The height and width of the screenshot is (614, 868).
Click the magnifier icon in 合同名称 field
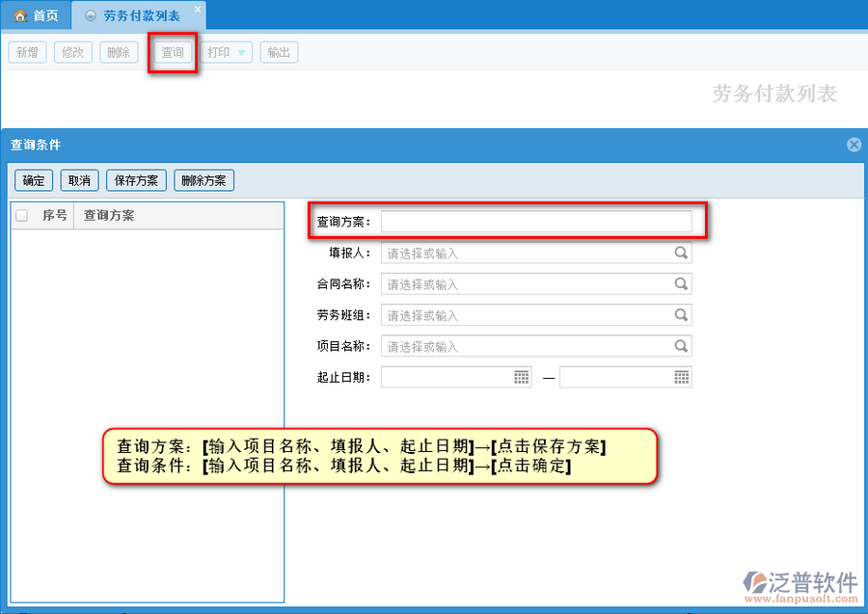[681, 284]
